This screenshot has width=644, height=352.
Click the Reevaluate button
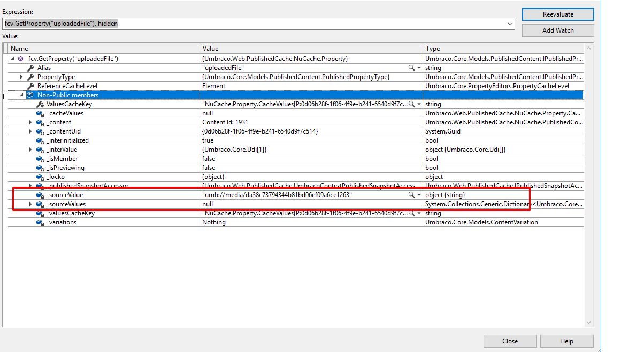558,14
